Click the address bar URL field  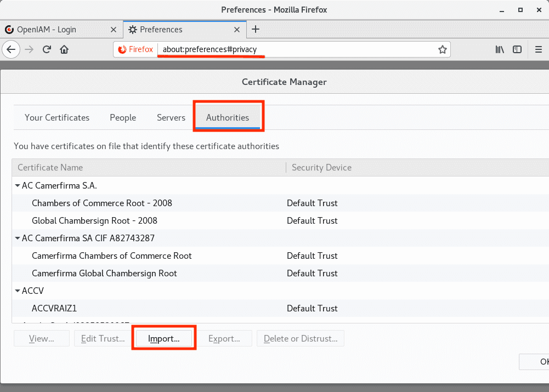point(296,49)
